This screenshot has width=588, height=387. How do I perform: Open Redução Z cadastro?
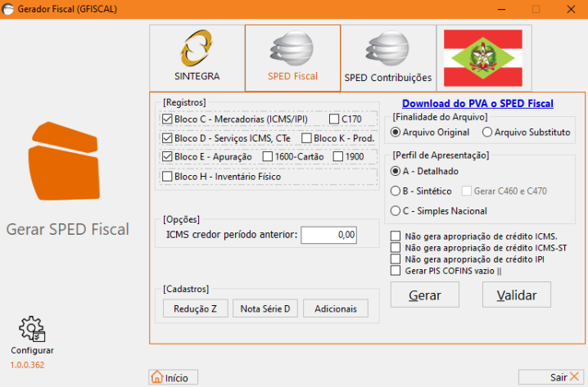pos(196,308)
